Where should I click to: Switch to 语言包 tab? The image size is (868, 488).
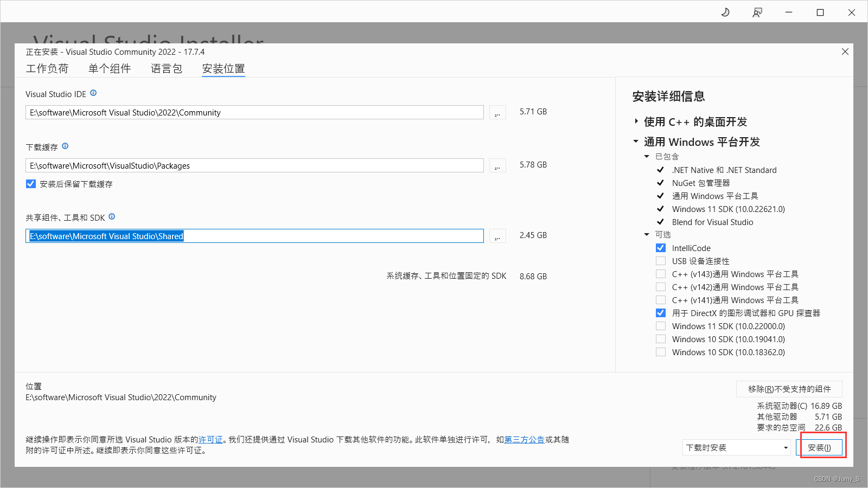click(x=167, y=68)
